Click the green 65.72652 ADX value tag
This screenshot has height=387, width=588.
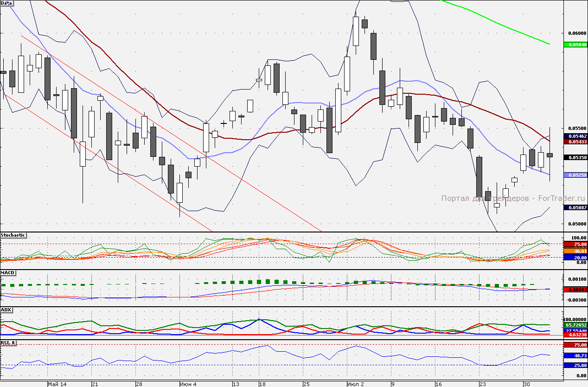click(575, 325)
